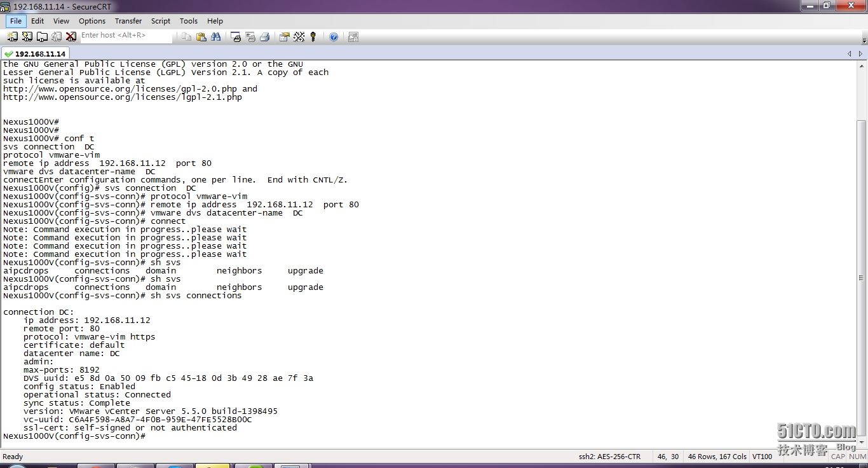Click 'VT100' emulation status entry

(763, 457)
